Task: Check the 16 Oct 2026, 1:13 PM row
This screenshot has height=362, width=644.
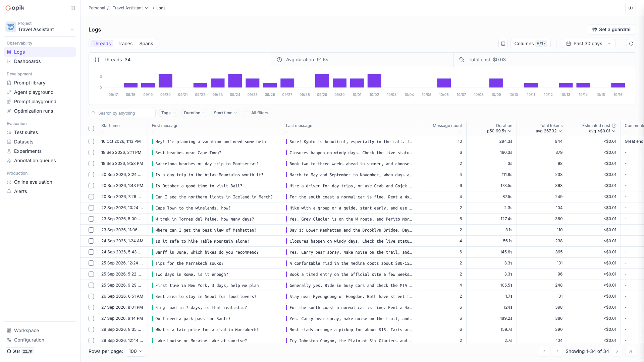Action: pos(91,141)
